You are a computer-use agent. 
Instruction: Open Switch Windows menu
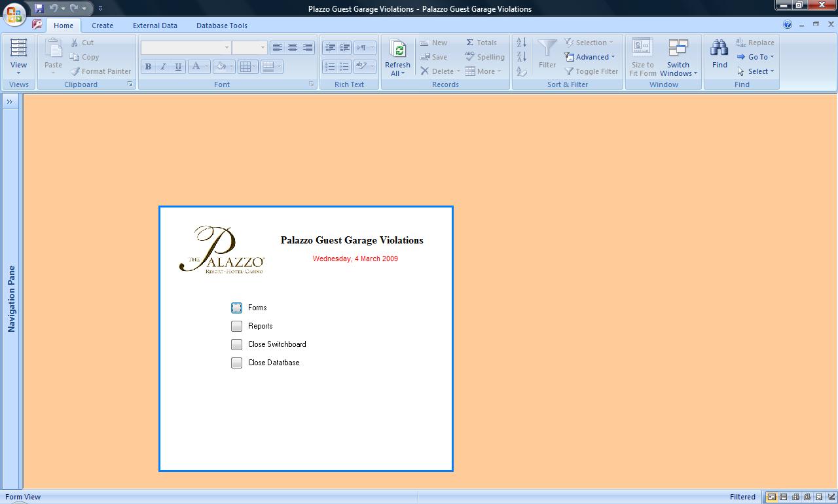point(678,58)
